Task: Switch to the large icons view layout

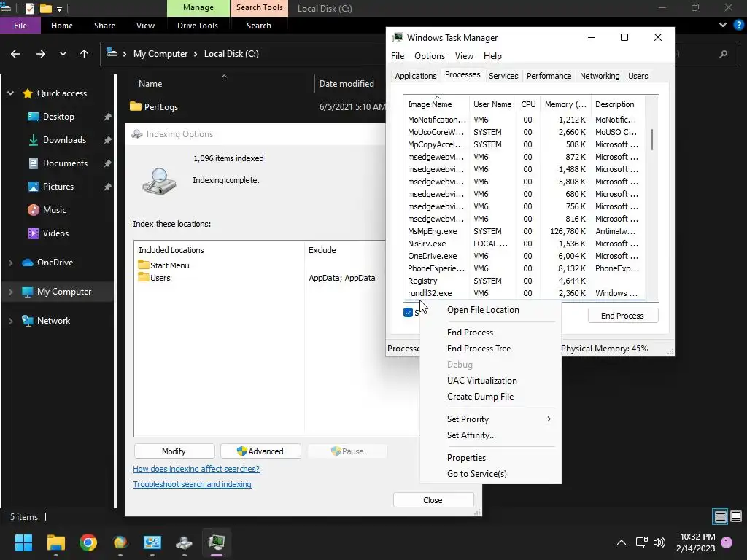Action: (x=736, y=517)
